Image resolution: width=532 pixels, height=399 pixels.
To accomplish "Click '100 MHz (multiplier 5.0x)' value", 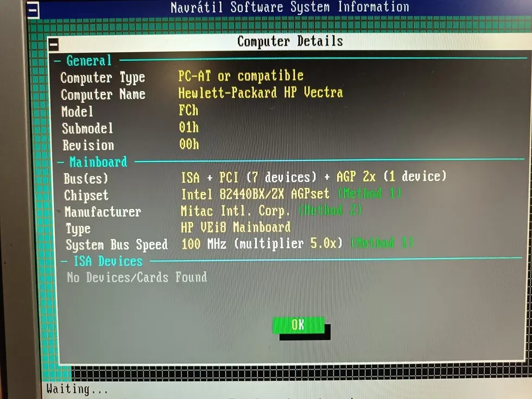I will 262,244.
